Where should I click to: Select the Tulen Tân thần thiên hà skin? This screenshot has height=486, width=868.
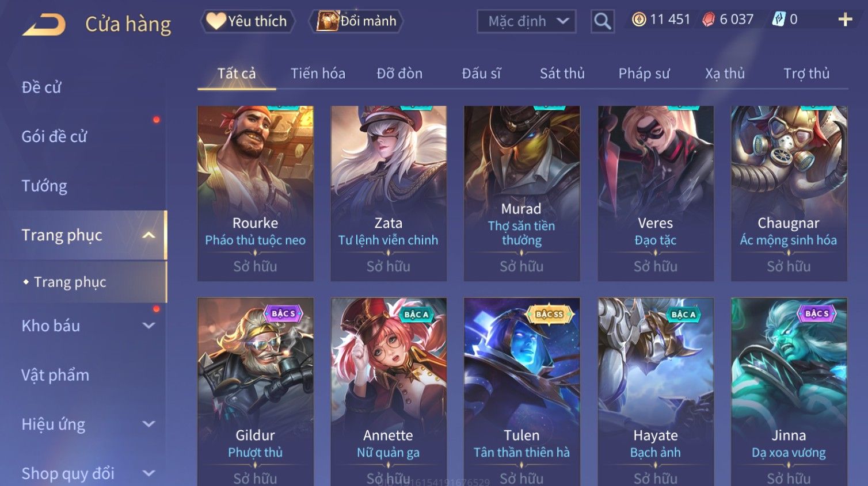click(x=521, y=392)
